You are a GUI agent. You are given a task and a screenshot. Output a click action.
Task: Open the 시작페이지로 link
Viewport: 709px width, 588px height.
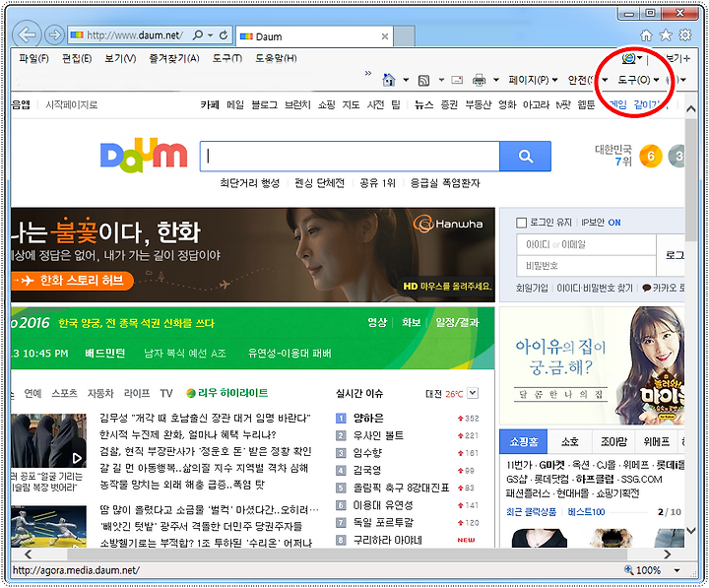click(x=72, y=105)
